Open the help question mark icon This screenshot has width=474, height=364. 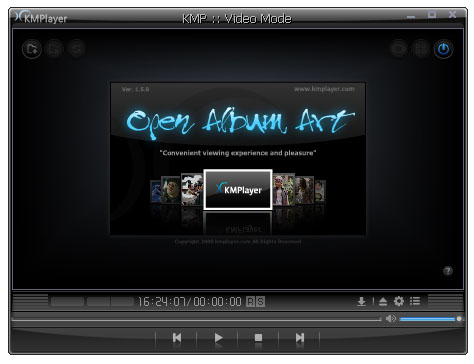click(448, 271)
